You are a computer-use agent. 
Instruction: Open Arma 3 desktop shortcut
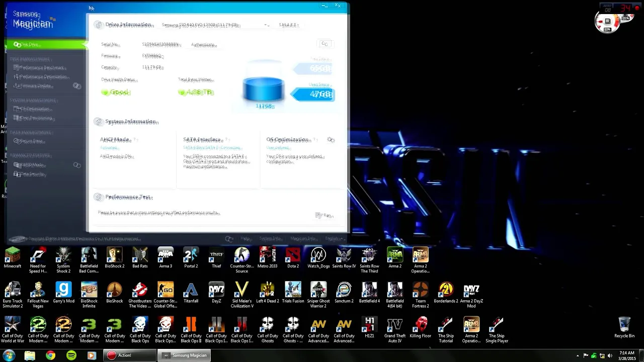(166, 258)
